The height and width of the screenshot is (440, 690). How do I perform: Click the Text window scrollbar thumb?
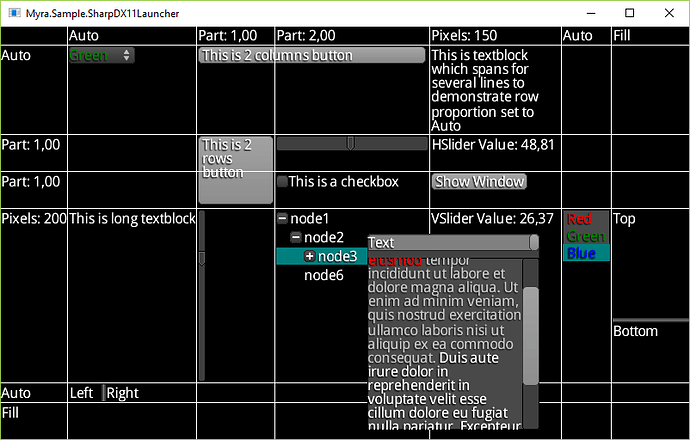531,336
